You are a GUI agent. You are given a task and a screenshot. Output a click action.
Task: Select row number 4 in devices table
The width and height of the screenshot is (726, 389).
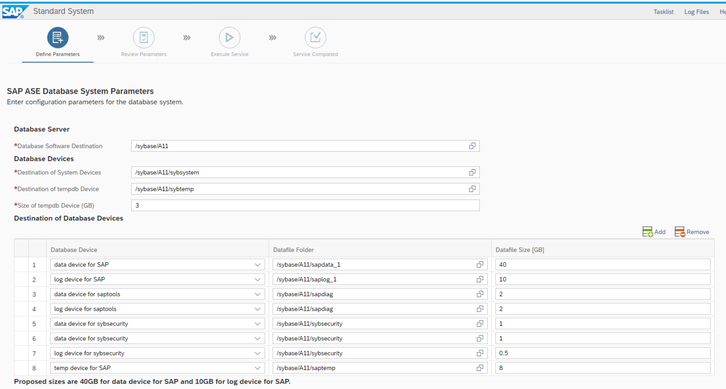34,309
